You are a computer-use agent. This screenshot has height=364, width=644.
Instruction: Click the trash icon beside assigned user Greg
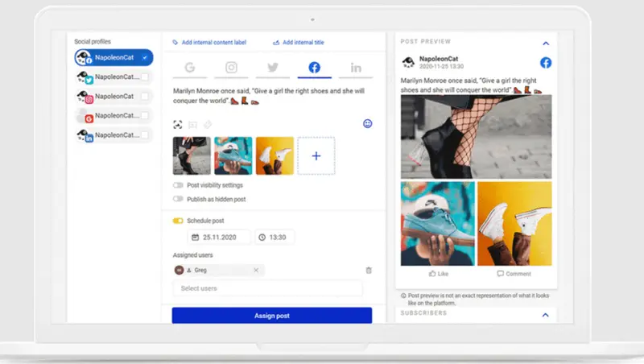[x=369, y=271]
